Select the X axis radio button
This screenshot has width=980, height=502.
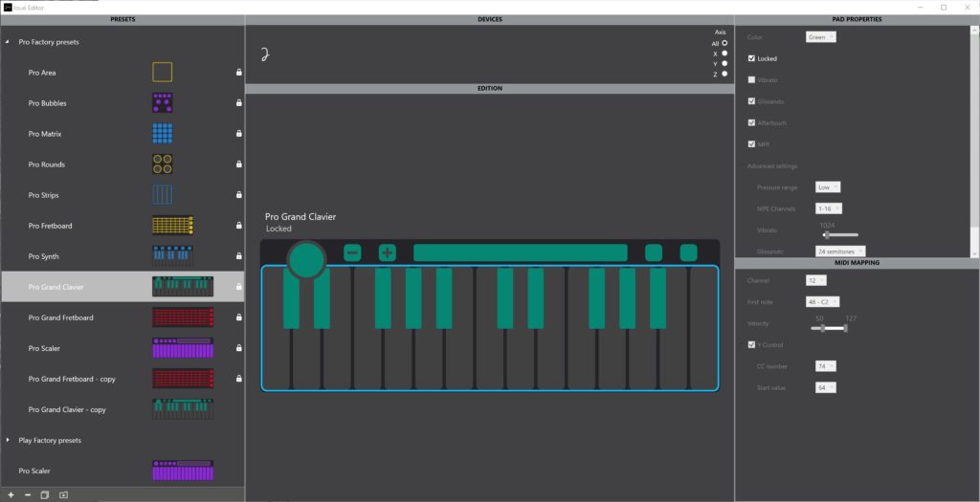pos(724,54)
